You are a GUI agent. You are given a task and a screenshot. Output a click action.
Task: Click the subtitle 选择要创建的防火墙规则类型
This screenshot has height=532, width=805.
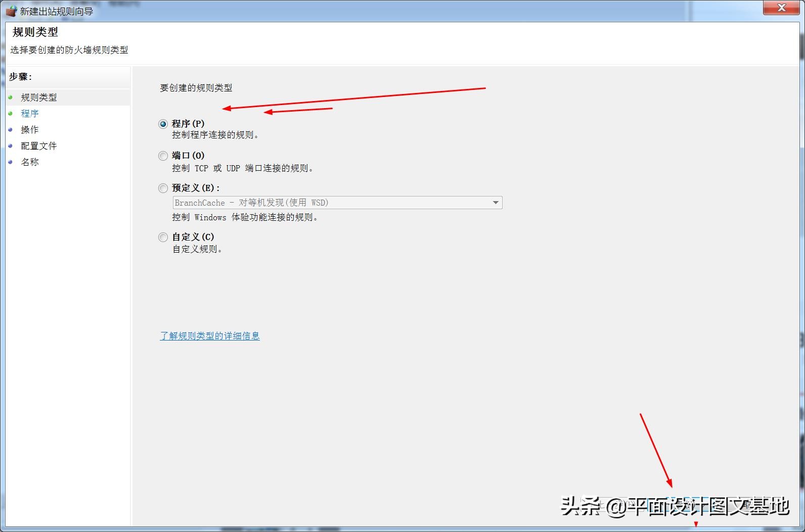pos(69,50)
